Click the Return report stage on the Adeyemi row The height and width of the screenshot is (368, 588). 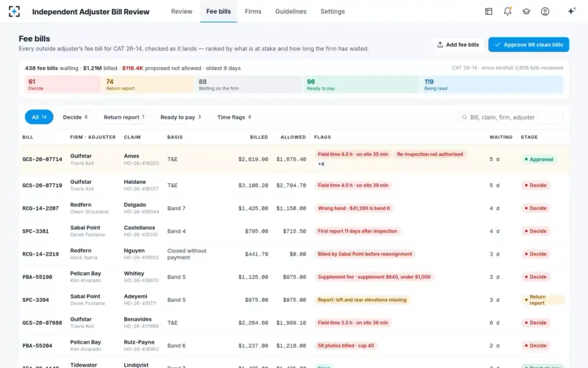(542, 300)
